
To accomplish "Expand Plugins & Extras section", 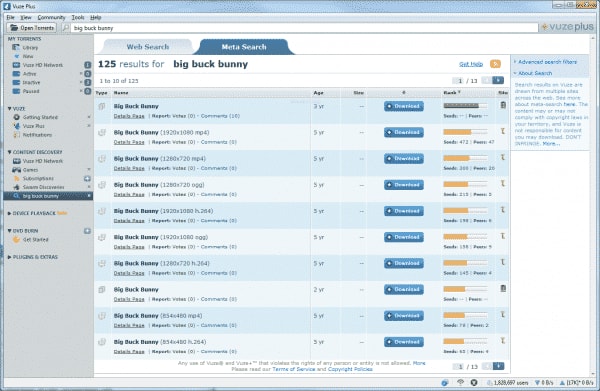I will click(10, 257).
